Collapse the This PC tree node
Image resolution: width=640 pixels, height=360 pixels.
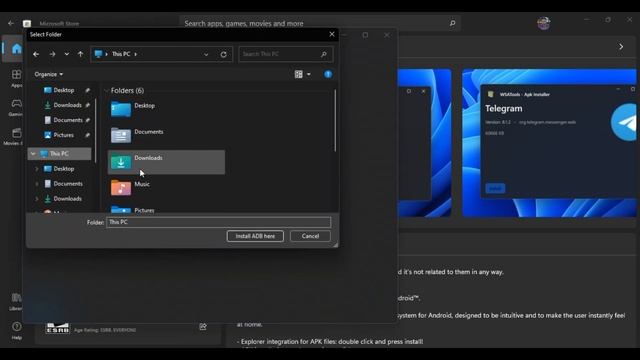[x=33, y=154]
